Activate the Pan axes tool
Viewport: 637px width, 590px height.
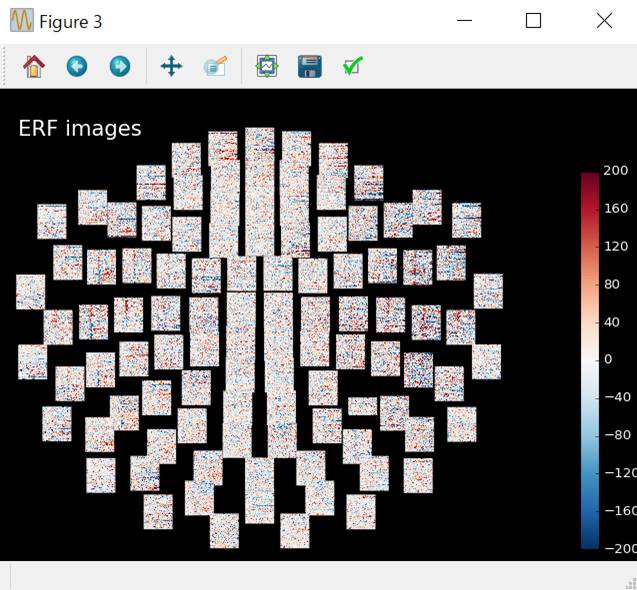click(x=171, y=67)
